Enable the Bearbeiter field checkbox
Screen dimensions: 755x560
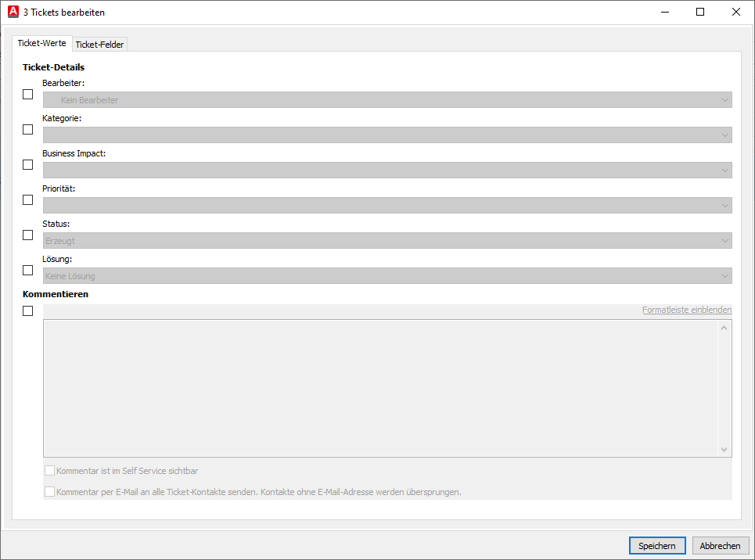(x=28, y=95)
